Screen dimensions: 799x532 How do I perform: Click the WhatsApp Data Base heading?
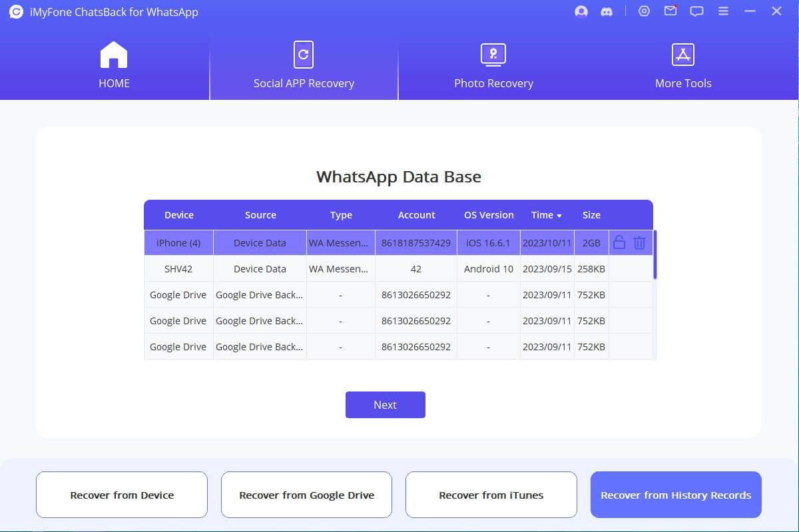[x=399, y=177]
